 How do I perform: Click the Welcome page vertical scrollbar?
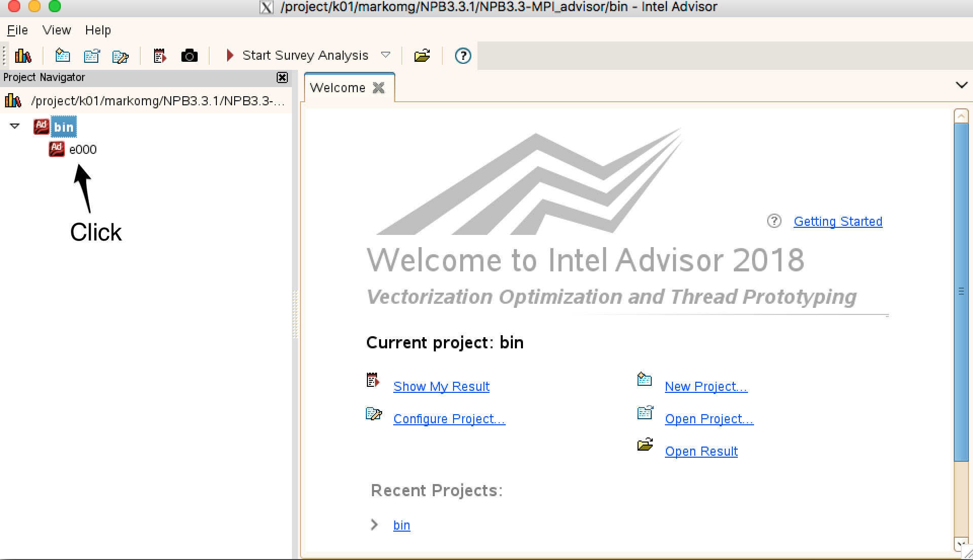coord(961,292)
